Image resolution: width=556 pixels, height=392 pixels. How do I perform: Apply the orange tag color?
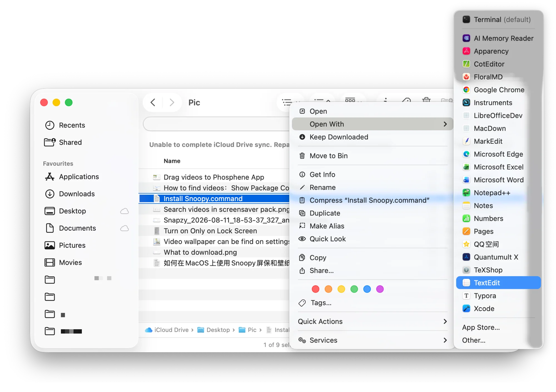click(328, 289)
